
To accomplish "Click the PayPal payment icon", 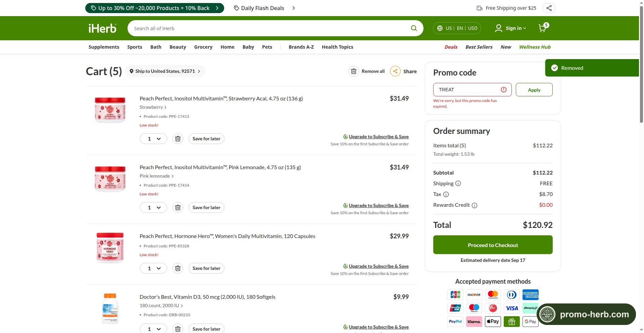I will pyautogui.click(x=455, y=322).
